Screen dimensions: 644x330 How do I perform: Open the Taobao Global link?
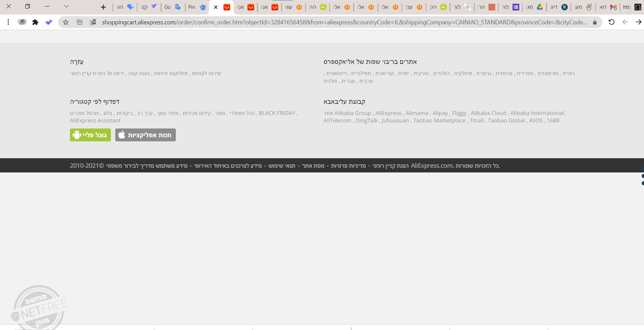pyautogui.click(x=506, y=121)
